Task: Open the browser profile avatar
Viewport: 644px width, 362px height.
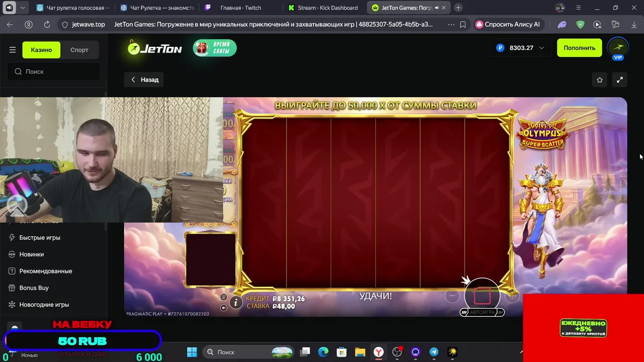Action: point(560,8)
